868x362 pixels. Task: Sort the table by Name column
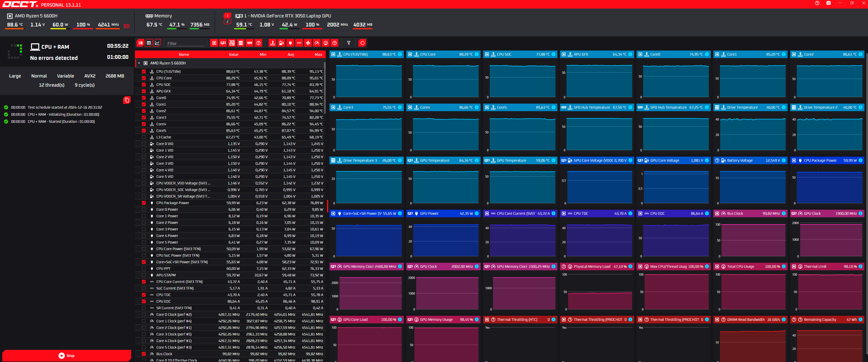(x=184, y=55)
